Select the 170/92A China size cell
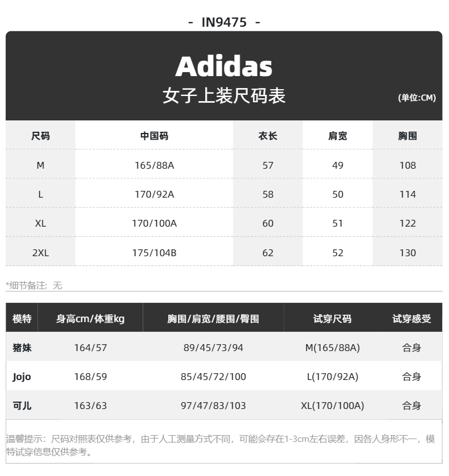 point(155,194)
